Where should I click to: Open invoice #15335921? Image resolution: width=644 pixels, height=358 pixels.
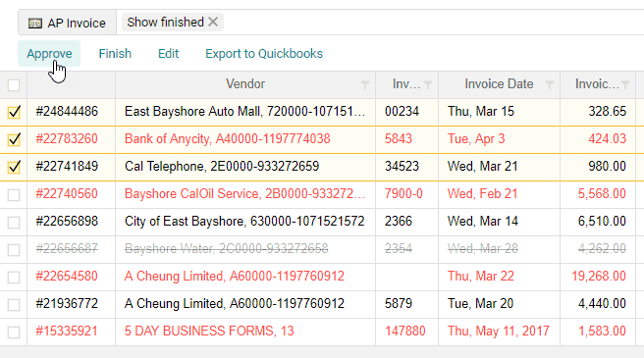67,332
